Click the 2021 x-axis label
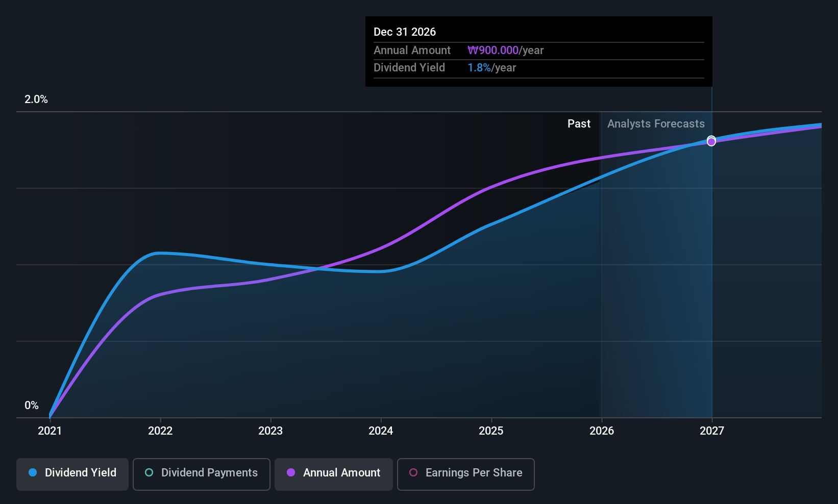The width and height of the screenshot is (838, 504). pyautogui.click(x=50, y=431)
